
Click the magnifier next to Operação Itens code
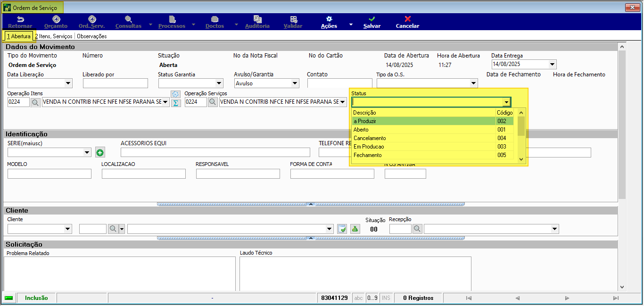click(35, 102)
